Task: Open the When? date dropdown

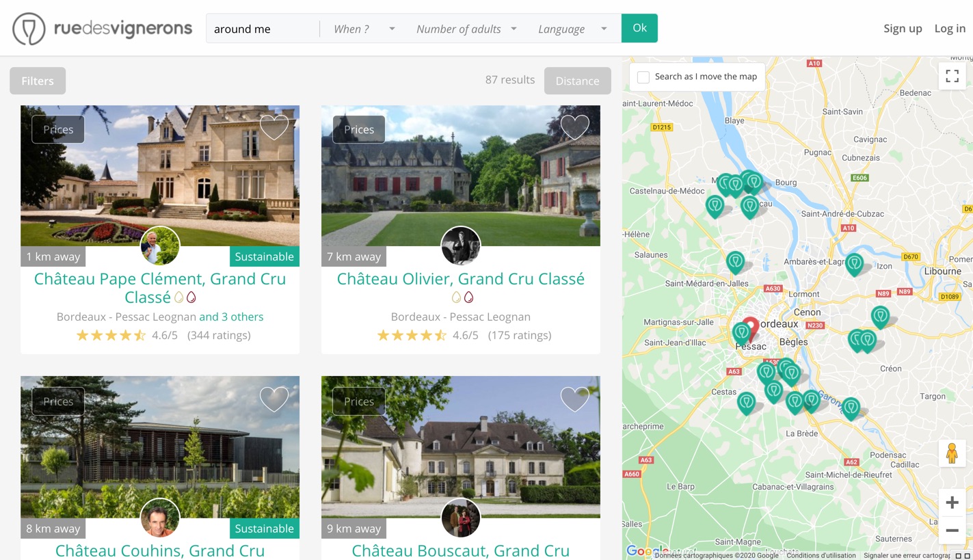Action: coord(364,29)
